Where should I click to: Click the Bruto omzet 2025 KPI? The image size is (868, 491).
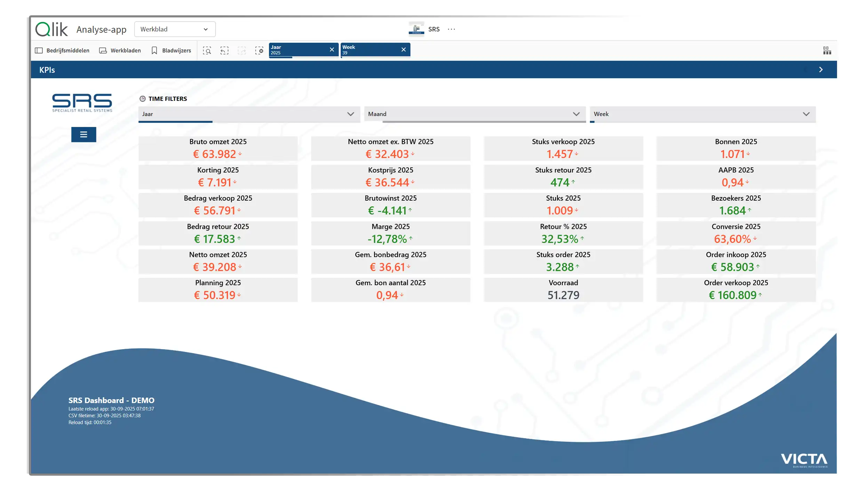pos(218,148)
